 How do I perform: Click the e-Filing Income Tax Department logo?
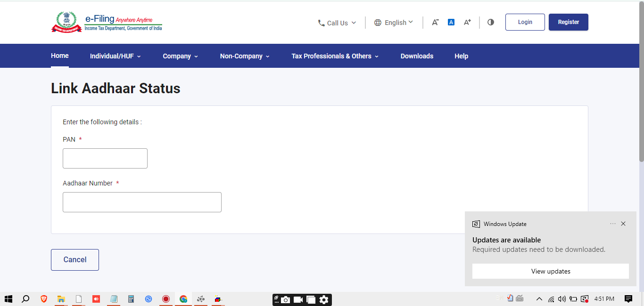pyautogui.click(x=107, y=22)
